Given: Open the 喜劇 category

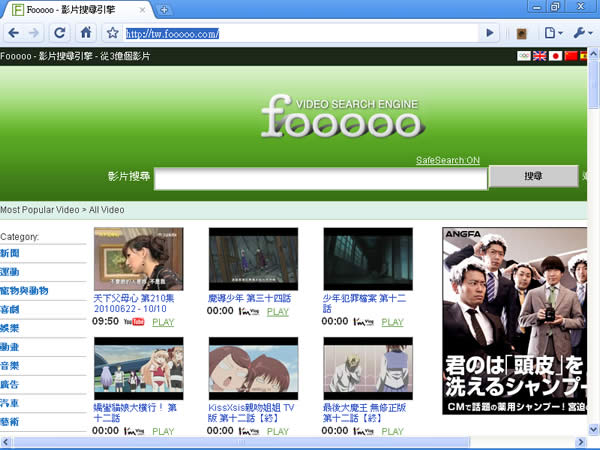Looking at the screenshot, I should click(10, 309).
